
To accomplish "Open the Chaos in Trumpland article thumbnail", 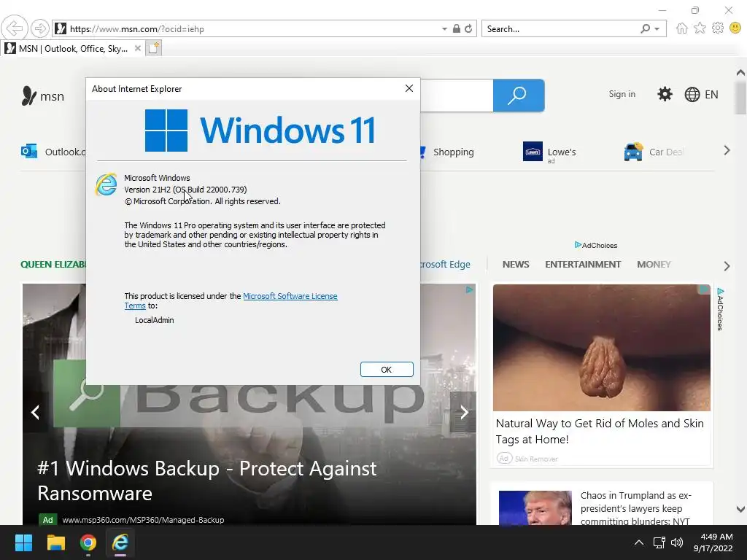I will coord(535,508).
